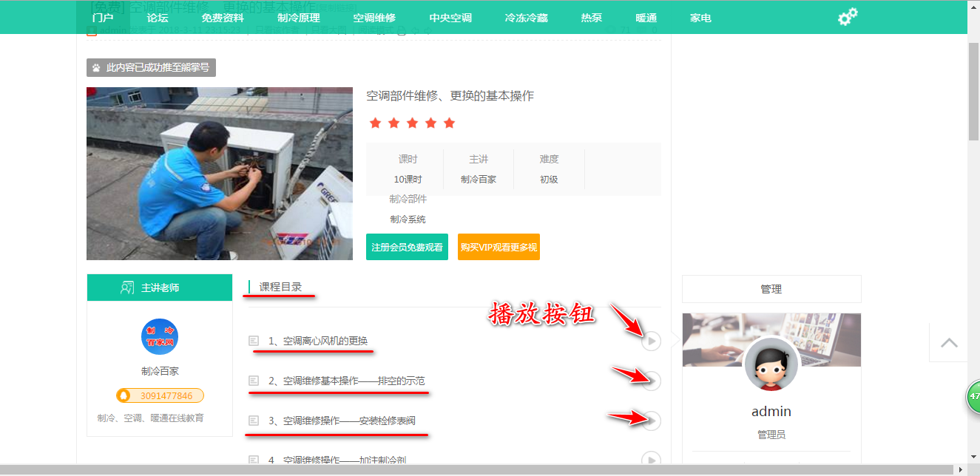The height and width of the screenshot is (476, 980).
Task: Click the admin cartoon avatar
Action: click(x=771, y=364)
